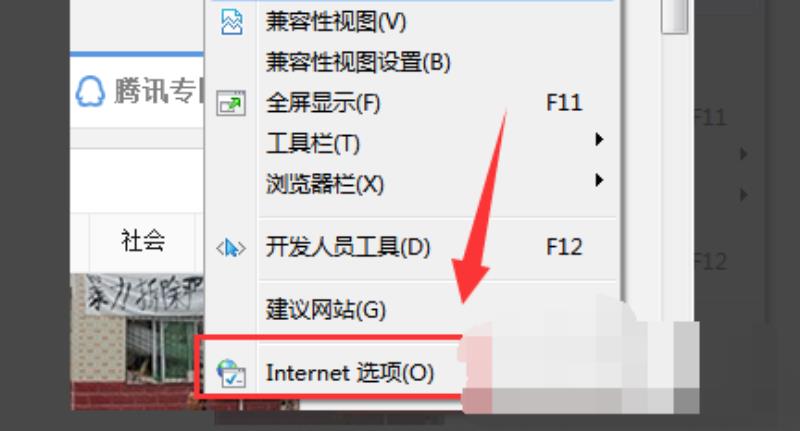Open 兼容性视图设置(B) settings entry
Image resolution: width=800 pixels, height=431 pixels.
358,62
